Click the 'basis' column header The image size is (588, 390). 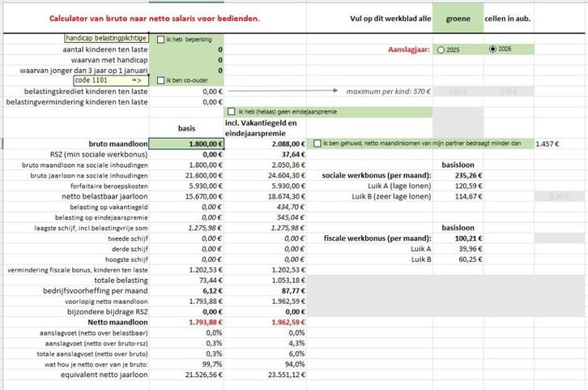coord(187,128)
